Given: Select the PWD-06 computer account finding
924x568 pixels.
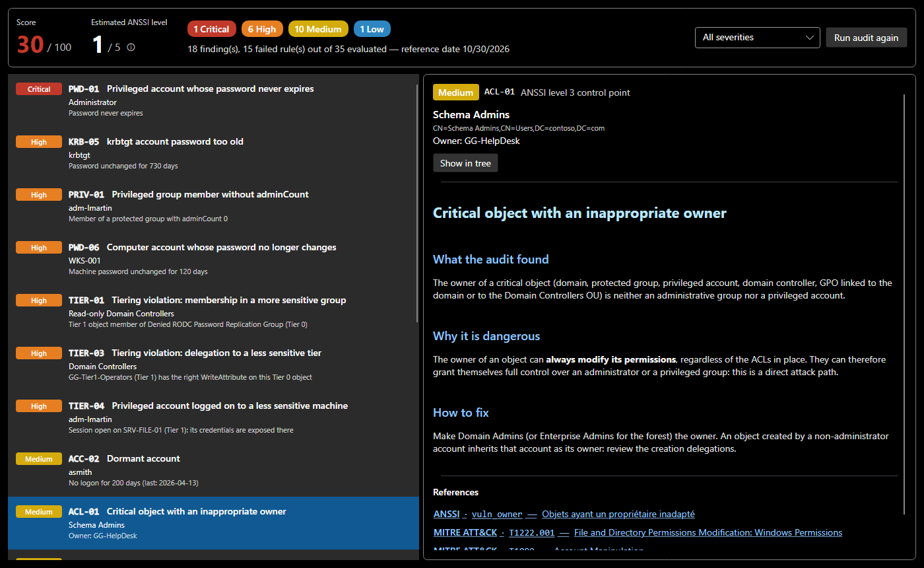Looking at the screenshot, I should pos(213,259).
